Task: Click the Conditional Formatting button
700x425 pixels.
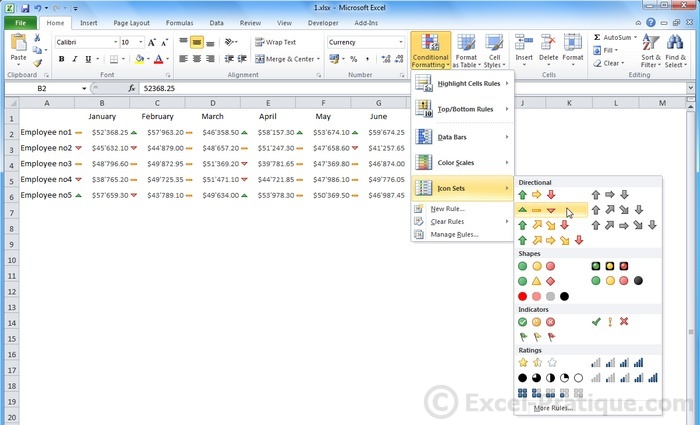Action: pyautogui.click(x=430, y=50)
